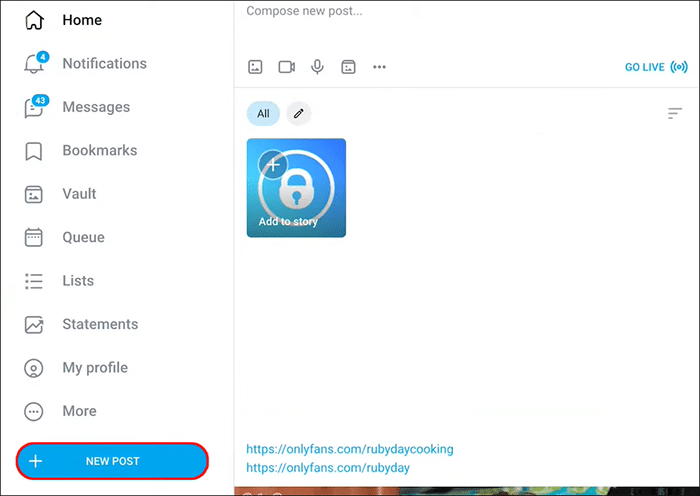The height and width of the screenshot is (496, 700).
Task: Click the microphone voice recording icon
Action: click(317, 67)
